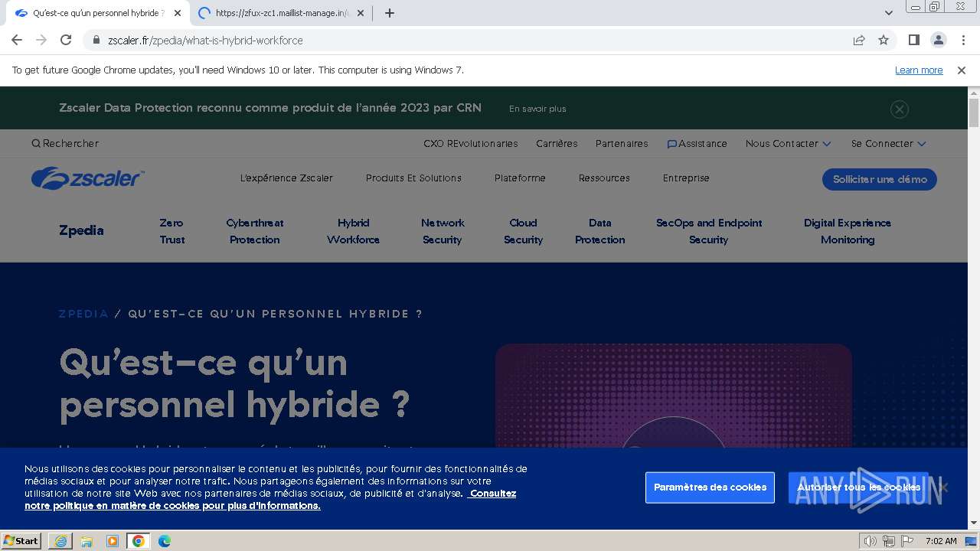Image resolution: width=980 pixels, height=551 pixels.
Task: Open the tab search chevron
Action: click(x=889, y=13)
